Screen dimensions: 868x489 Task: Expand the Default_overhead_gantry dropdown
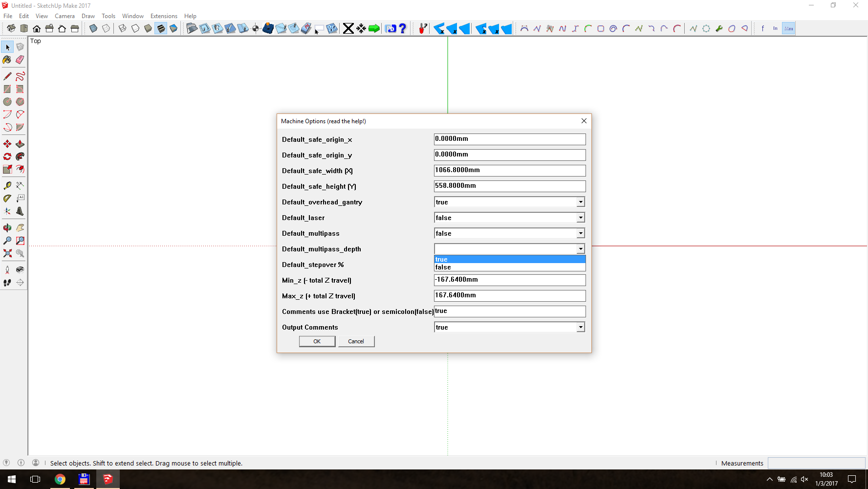pos(580,202)
